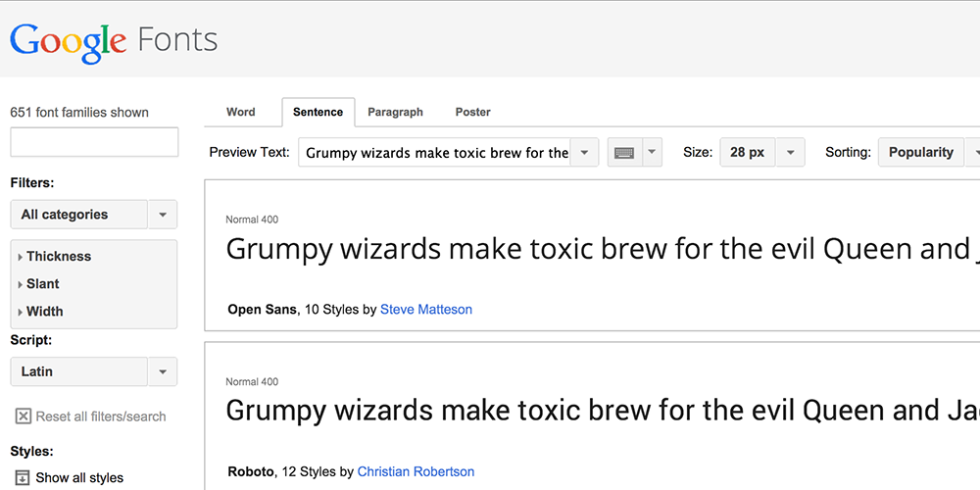Expand the Thickness filter
This screenshot has width=980, height=490.
55,256
